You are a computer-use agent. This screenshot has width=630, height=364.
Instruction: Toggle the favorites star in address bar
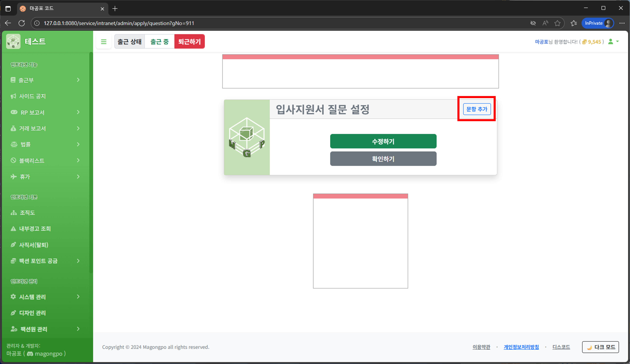[x=558, y=23]
